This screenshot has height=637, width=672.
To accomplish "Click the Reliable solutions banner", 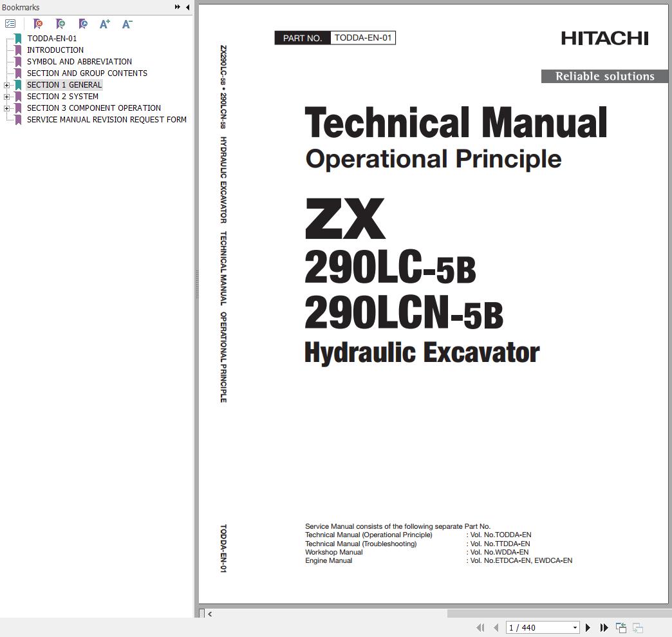I will [x=604, y=77].
